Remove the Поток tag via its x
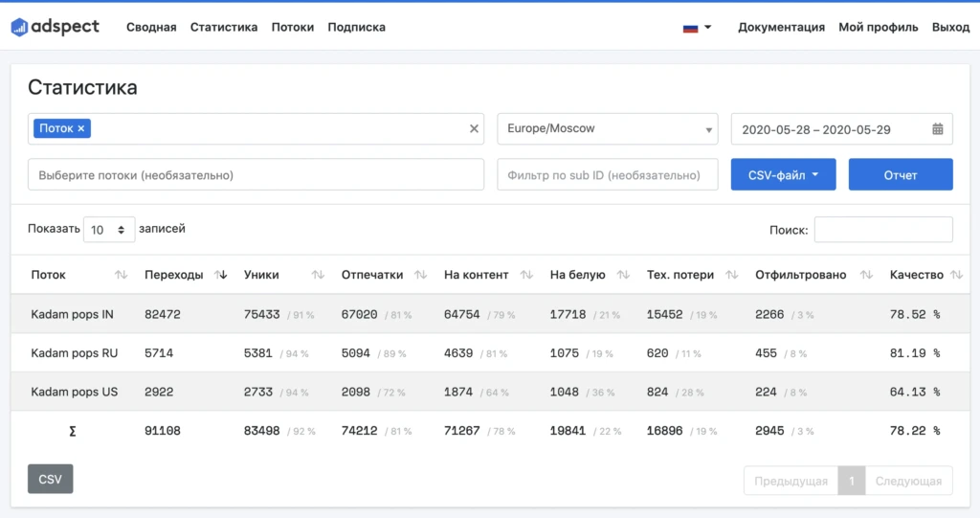Viewport: 980px width, 518px height. pyautogui.click(x=81, y=128)
